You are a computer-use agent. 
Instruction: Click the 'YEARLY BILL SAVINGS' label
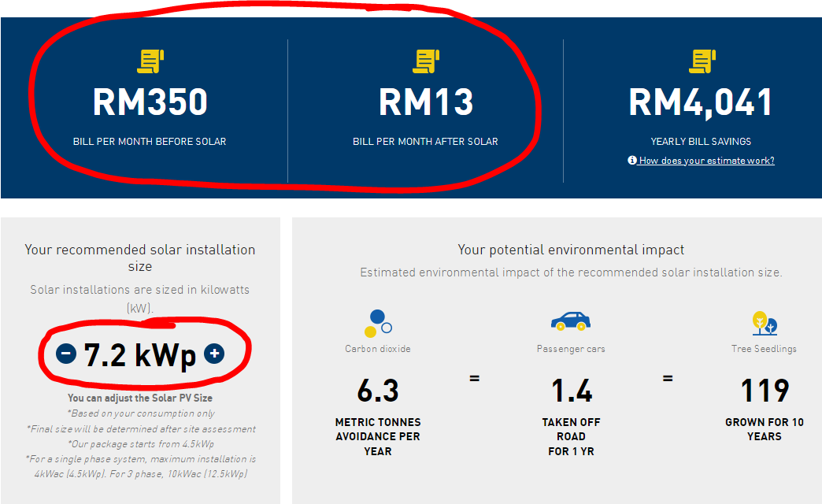click(x=701, y=142)
